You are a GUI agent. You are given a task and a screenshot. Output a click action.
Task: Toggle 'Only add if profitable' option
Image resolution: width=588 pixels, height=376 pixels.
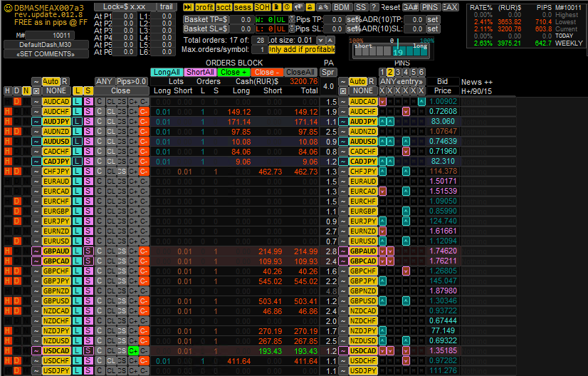coord(302,50)
